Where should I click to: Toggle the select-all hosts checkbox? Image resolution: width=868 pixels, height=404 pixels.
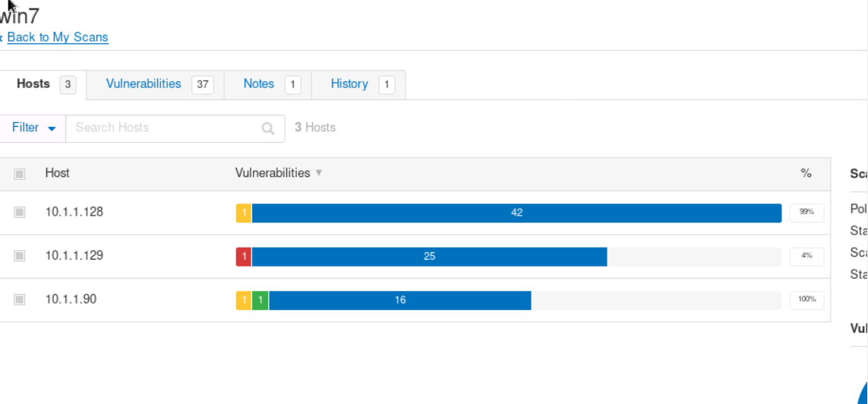click(20, 174)
